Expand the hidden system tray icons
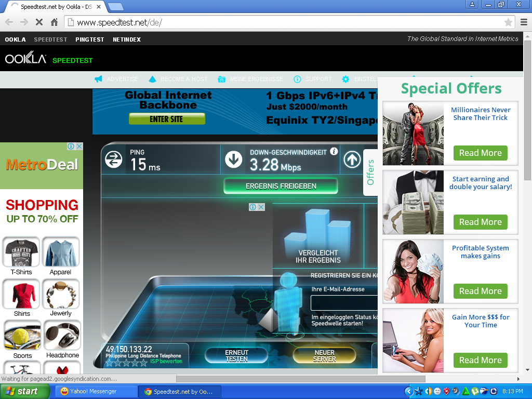This screenshot has height=399, width=532. (x=408, y=391)
